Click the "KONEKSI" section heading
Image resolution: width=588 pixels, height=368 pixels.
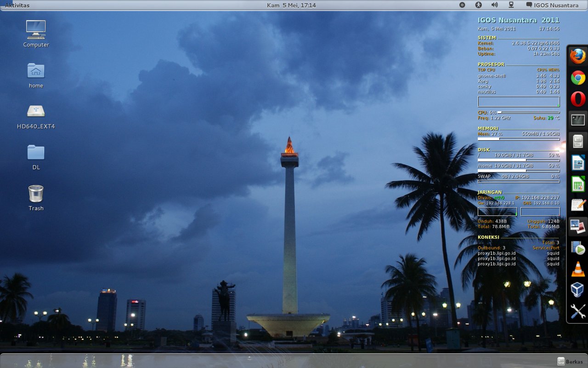click(x=488, y=237)
